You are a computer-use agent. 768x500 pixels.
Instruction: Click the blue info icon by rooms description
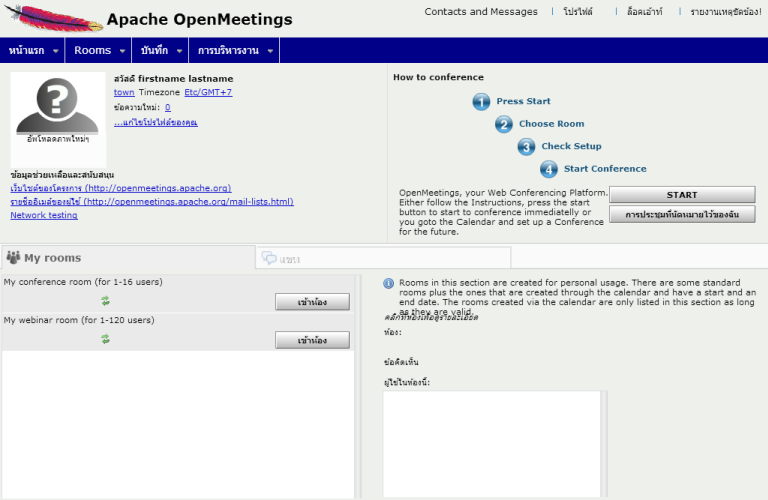point(388,284)
